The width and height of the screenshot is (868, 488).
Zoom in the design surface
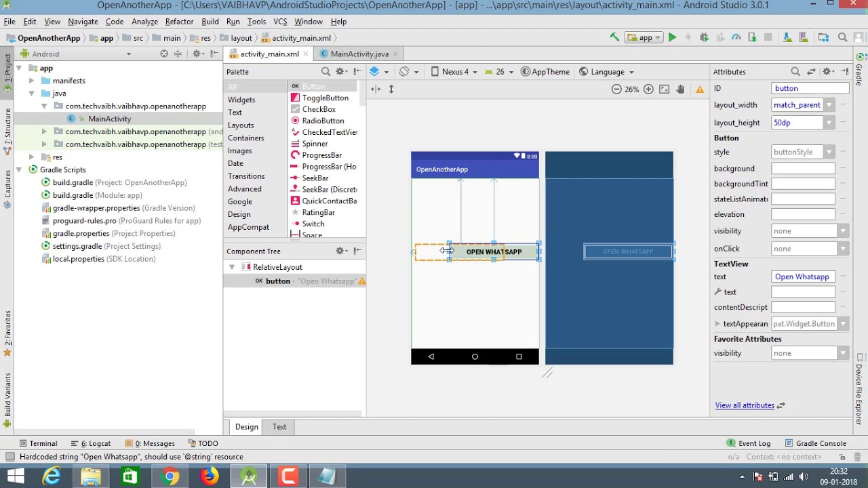coord(648,89)
